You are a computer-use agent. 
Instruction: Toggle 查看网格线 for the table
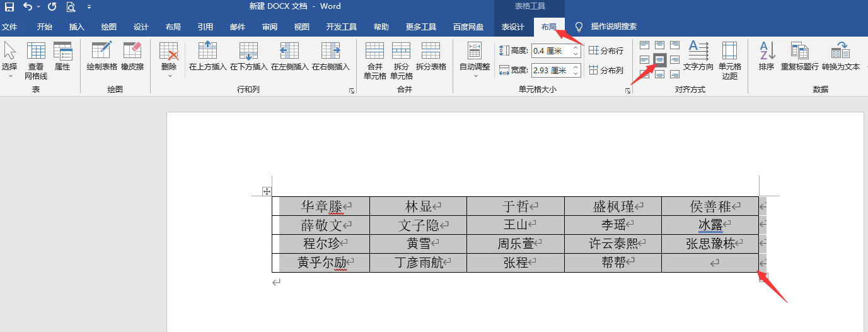pyautogui.click(x=36, y=60)
